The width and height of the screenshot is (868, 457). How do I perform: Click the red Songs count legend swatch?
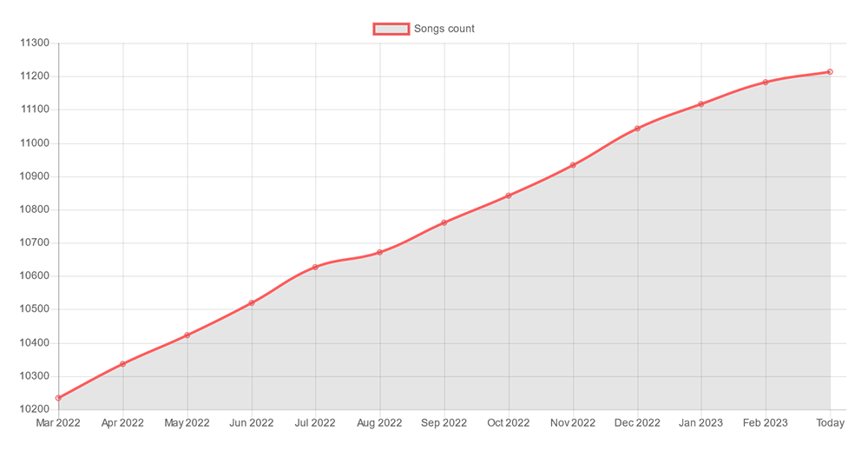(391, 29)
